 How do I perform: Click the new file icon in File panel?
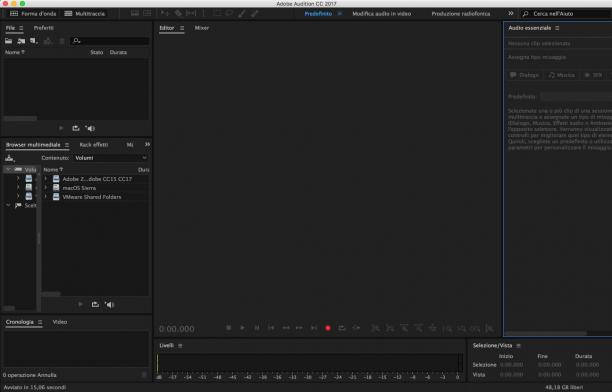(x=34, y=41)
